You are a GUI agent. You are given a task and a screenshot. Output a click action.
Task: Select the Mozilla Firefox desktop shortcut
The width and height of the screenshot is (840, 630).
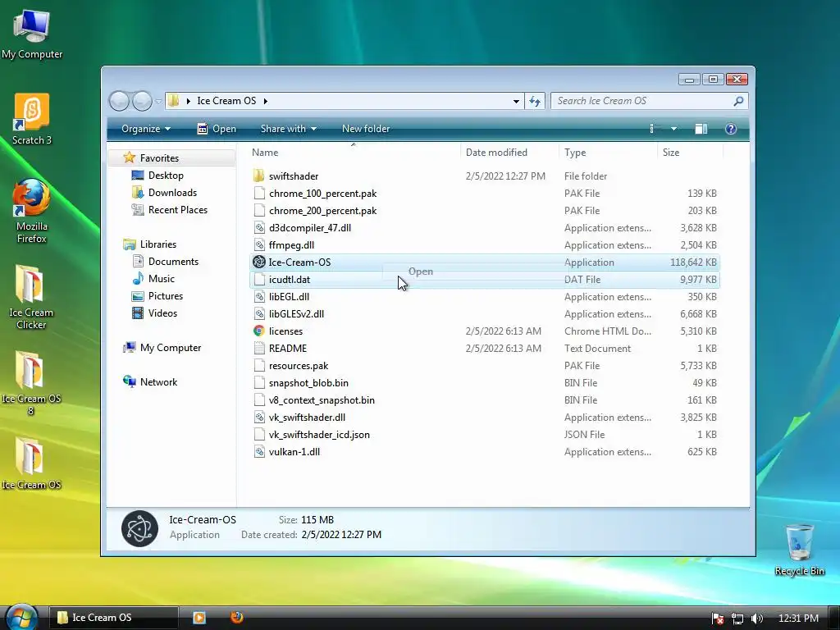(32, 211)
